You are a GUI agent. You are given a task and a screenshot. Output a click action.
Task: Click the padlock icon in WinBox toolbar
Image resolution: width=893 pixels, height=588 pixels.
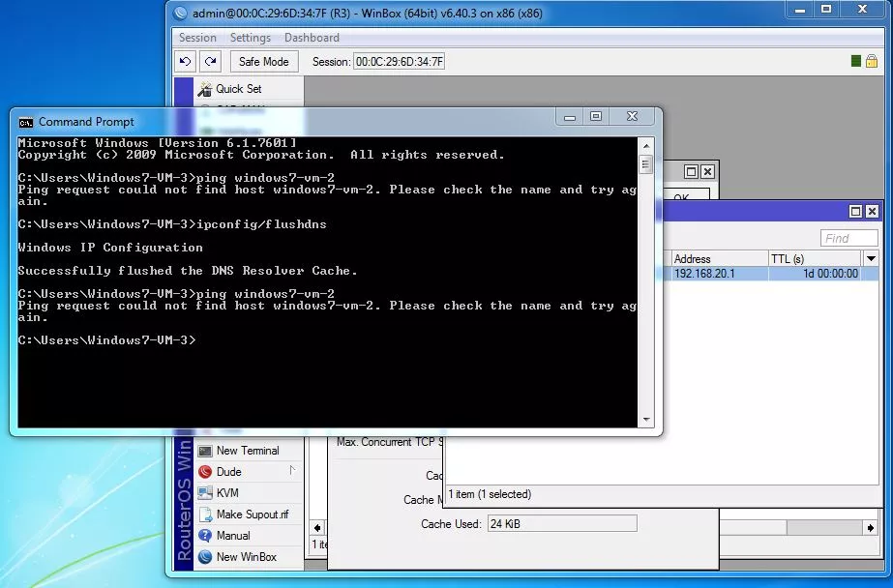tap(872, 61)
